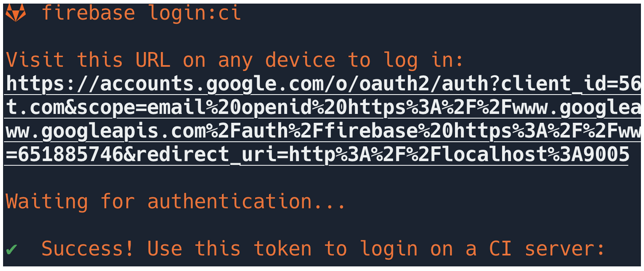Click the green success checkmark
Screen dimensions: 644x271
(11, 250)
